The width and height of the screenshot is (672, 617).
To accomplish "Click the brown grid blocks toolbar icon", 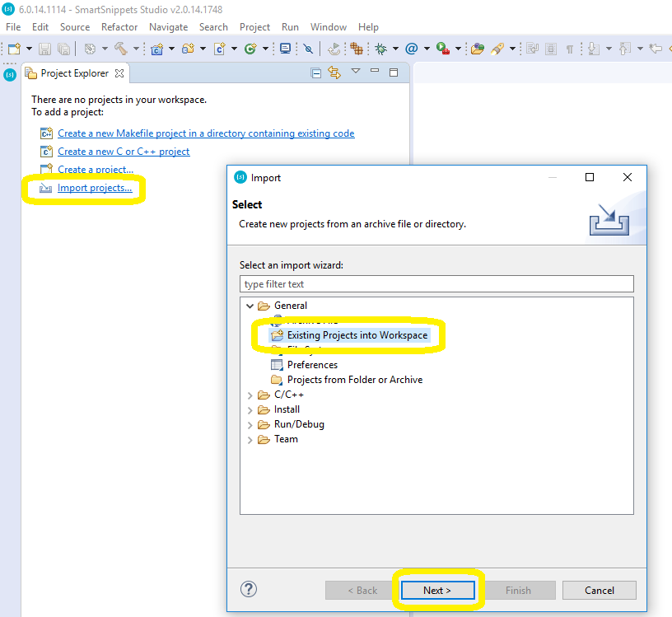I will pyautogui.click(x=357, y=49).
